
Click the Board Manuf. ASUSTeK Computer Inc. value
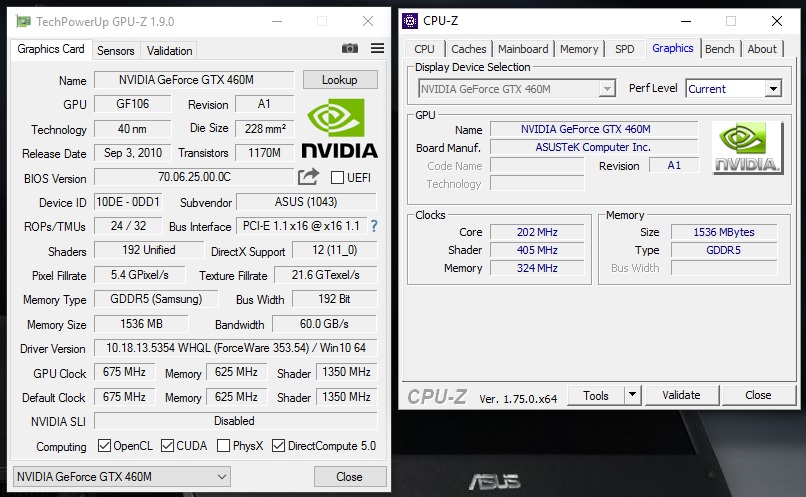click(594, 147)
